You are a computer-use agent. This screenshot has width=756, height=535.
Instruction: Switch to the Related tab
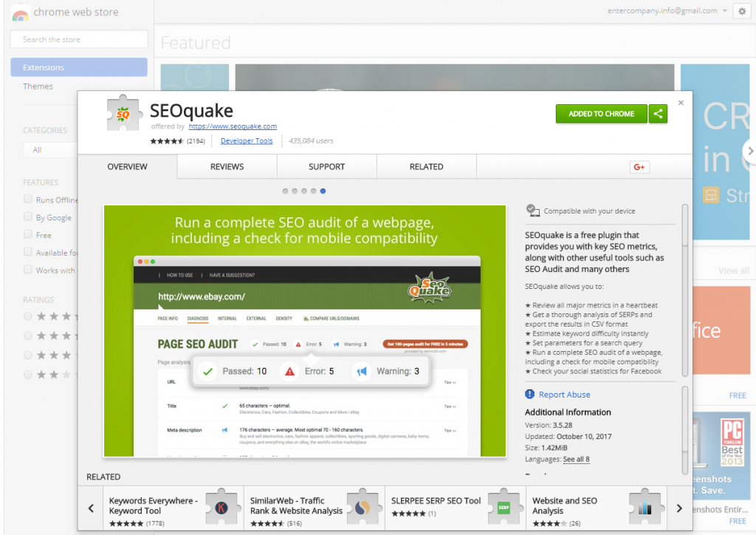coord(426,166)
